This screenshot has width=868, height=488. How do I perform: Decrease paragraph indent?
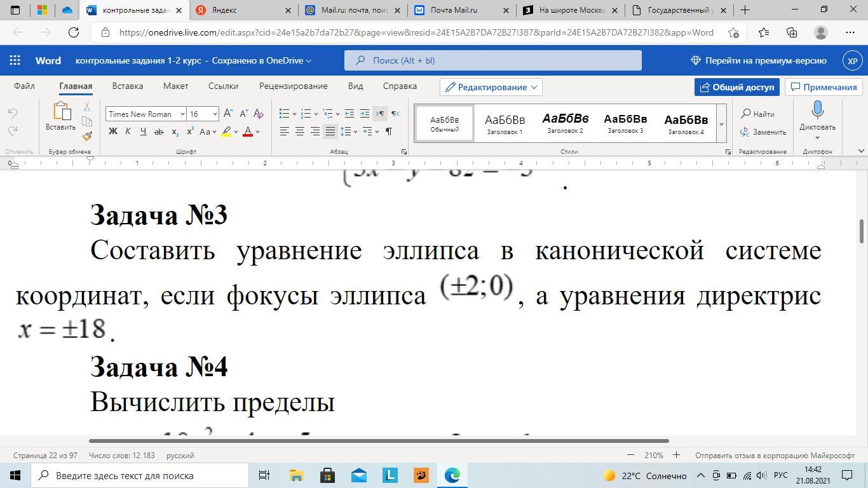coord(349,114)
